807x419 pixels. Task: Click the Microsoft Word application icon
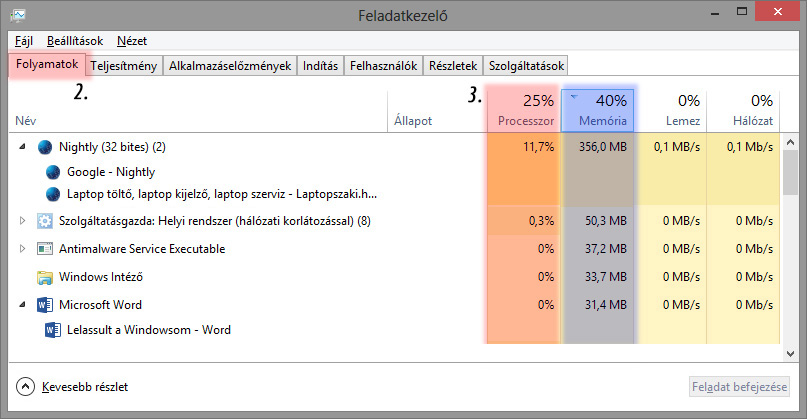(x=45, y=304)
